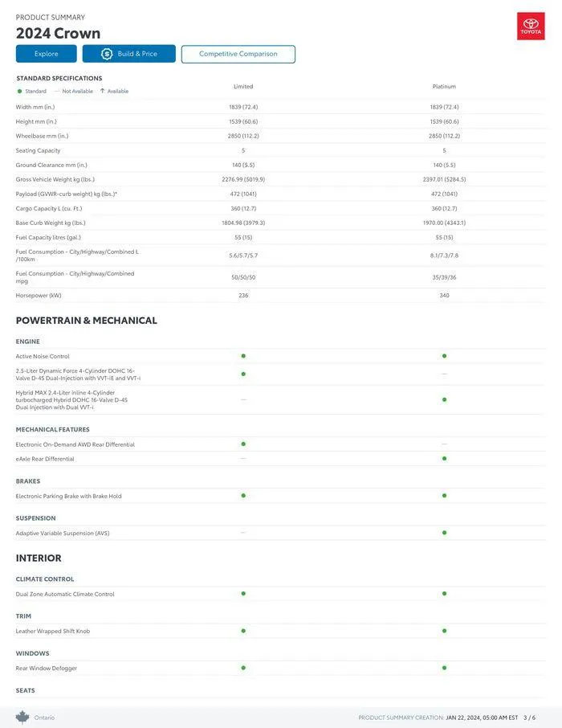Click the maple leaf icon beside Ontario
The height and width of the screenshot is (728, 562).
pos(22,717)
